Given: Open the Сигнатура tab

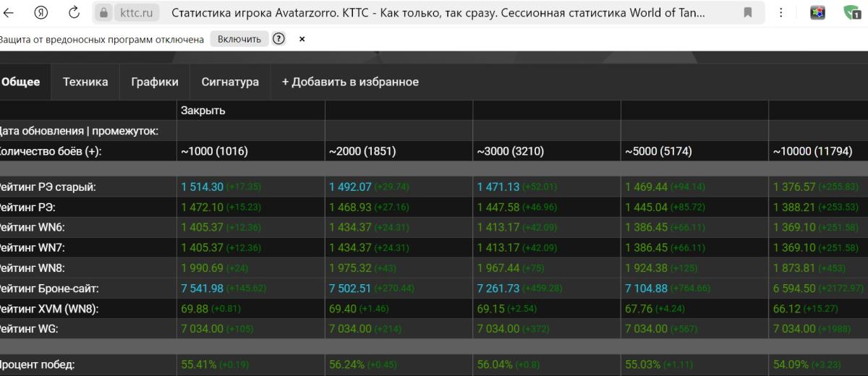Looking at the screenshot, I should pos(230,82).
